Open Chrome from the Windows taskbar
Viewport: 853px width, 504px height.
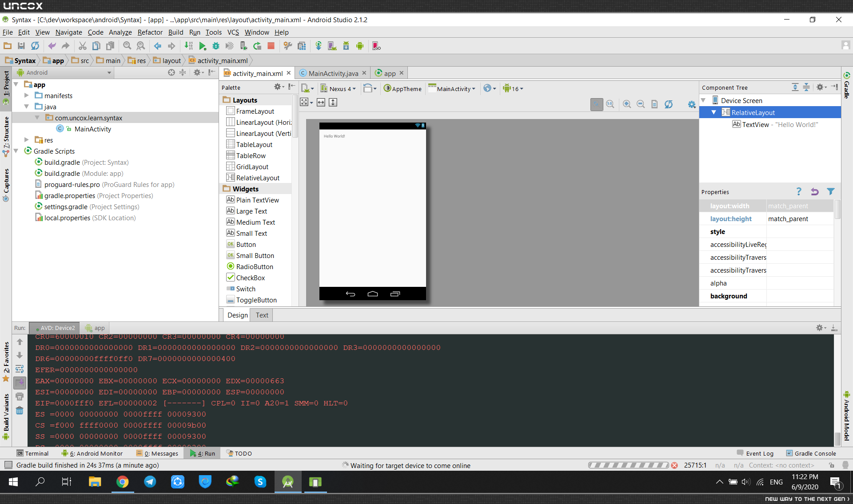pos(123,482)
